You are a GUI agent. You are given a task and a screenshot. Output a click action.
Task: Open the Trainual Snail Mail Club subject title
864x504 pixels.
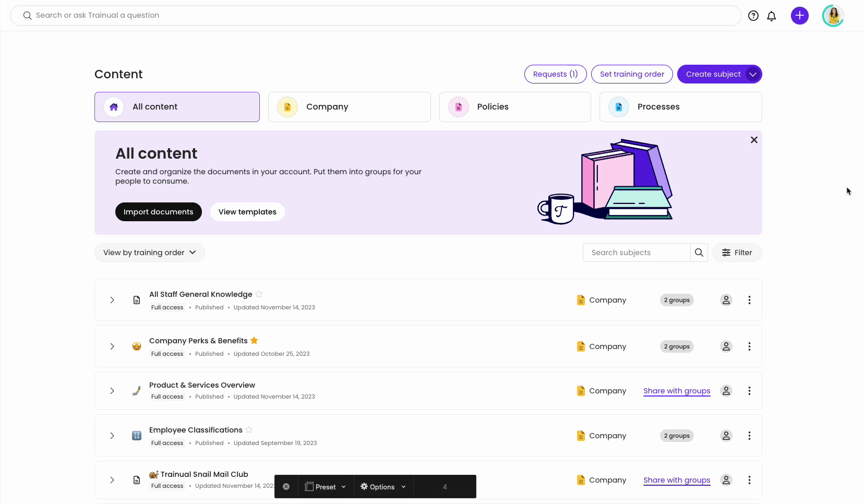199,474
